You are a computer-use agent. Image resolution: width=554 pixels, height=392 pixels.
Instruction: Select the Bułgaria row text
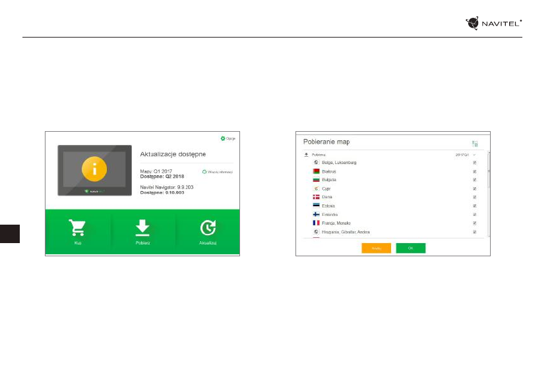pyautogui.click(x=329, y=180)
